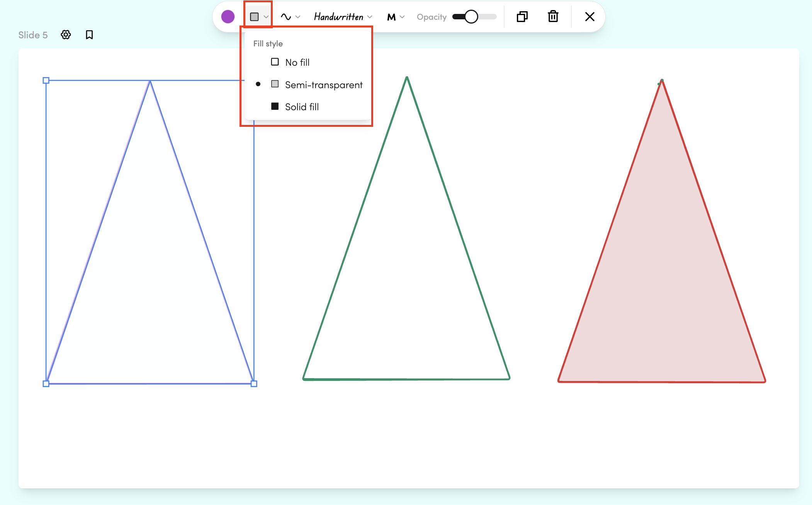Screen dimensions: 812x505
Task: Select No fill option
Action: coord(297,62)
